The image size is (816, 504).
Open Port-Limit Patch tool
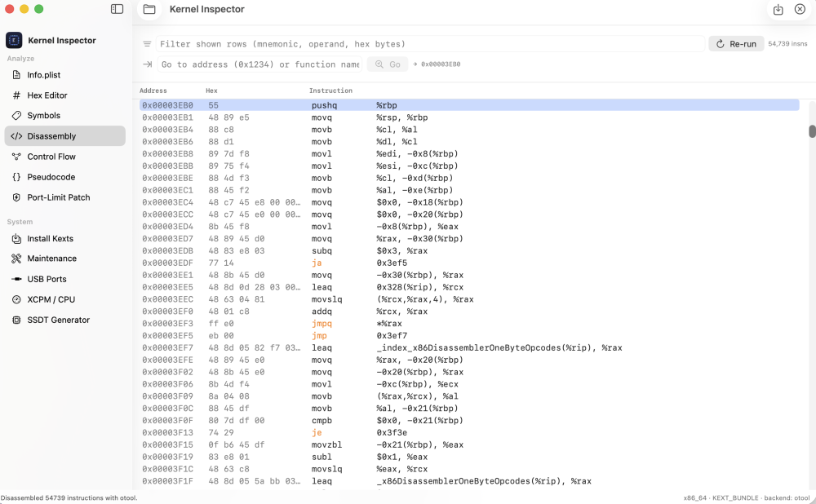tap(65, 197)
